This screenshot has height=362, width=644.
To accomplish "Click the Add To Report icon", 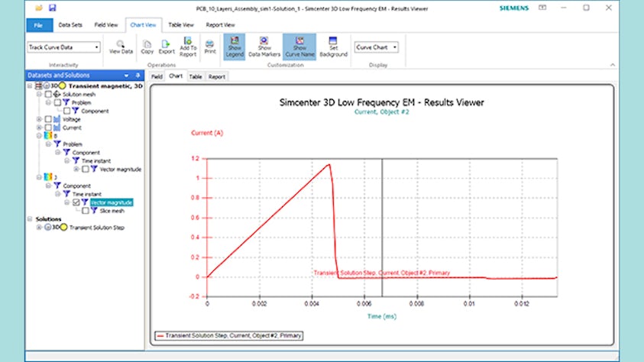I will [188, 40].
